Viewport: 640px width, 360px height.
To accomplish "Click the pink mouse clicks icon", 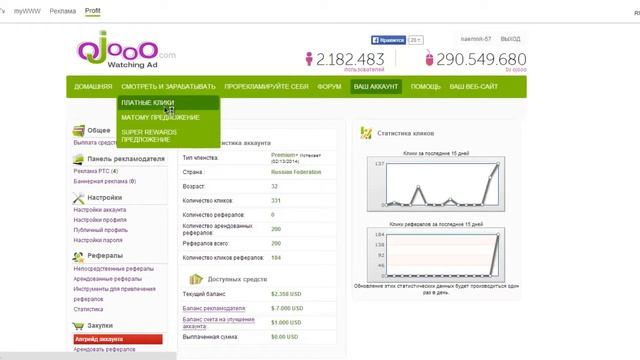I will tap(429, 58).
